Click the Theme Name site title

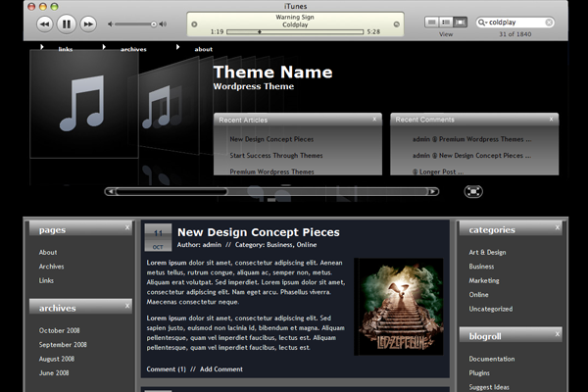click(x=273, y=72)
